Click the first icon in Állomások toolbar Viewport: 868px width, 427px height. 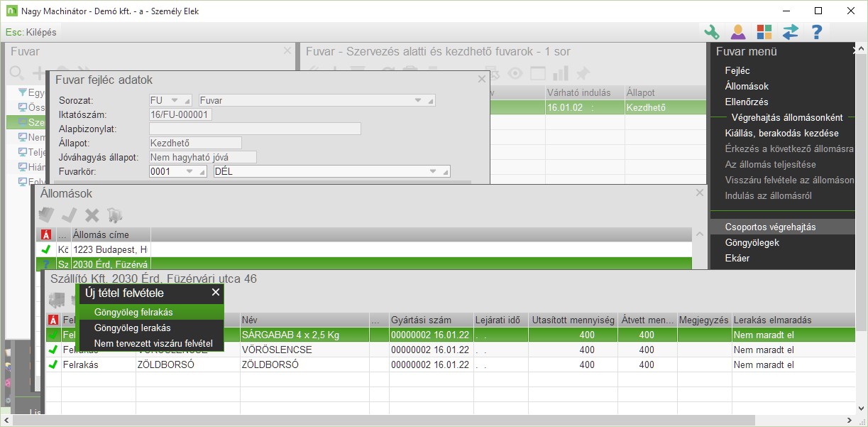point(46,214)
